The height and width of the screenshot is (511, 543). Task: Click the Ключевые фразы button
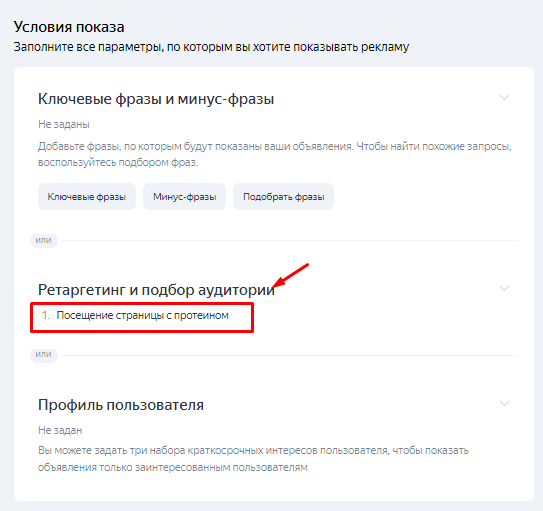87,197
